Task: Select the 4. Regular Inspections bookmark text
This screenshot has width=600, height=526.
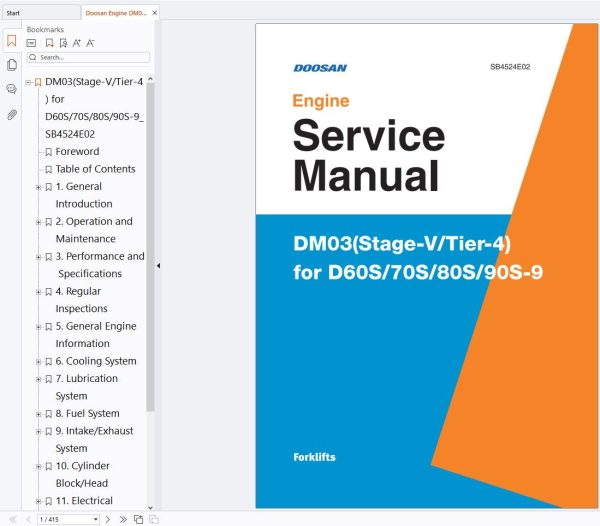Action: click(81, 300)
